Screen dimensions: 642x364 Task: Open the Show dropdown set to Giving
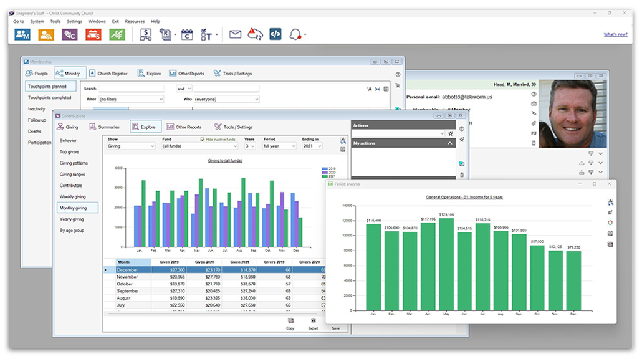click(131, 146)
